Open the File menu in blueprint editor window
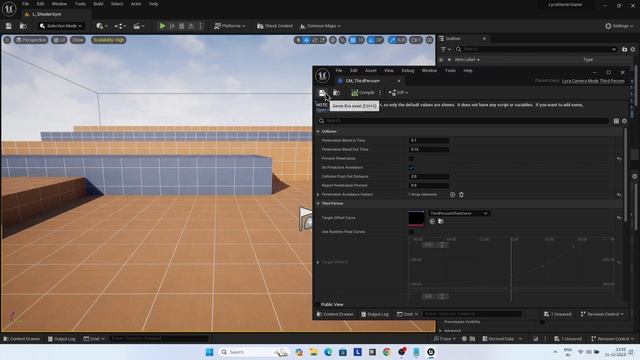The height and width of the screenshot is (360, 640). click(339, 71)
